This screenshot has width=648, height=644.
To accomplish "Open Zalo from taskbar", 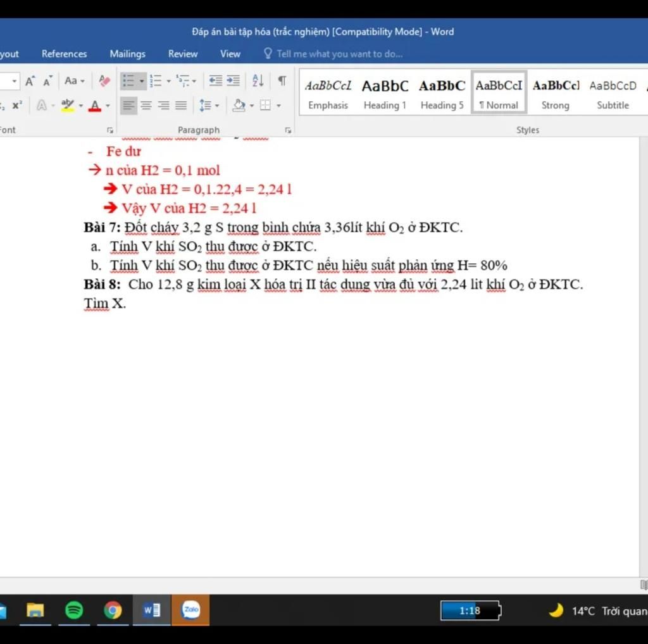I will [x=190, y=610].
